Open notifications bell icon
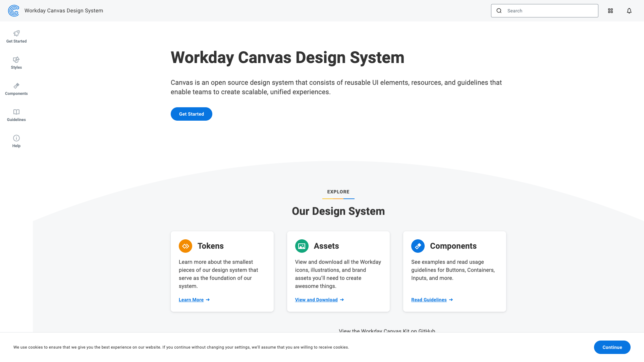644x362 pixels. [x=629, y=11]
